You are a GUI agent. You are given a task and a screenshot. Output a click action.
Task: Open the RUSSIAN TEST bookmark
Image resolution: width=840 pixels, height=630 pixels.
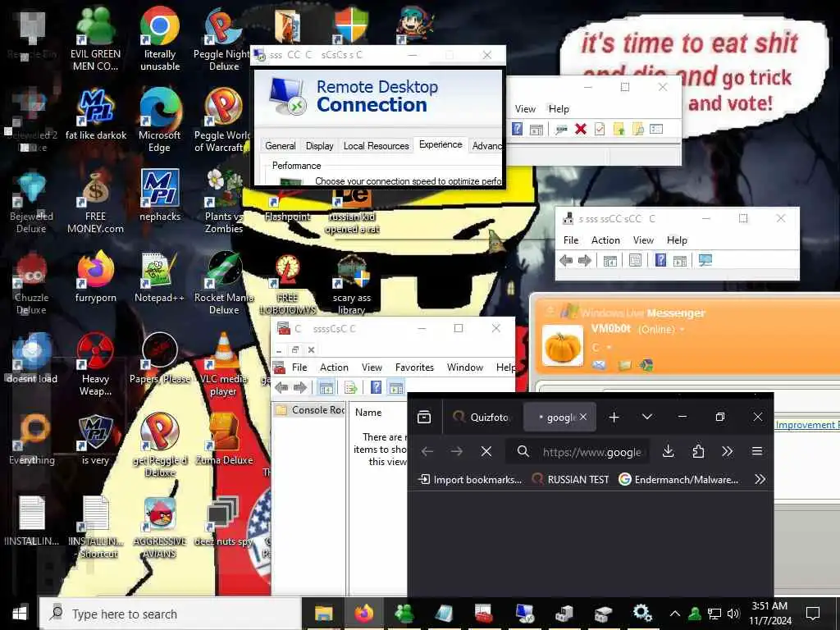point(570,479)
